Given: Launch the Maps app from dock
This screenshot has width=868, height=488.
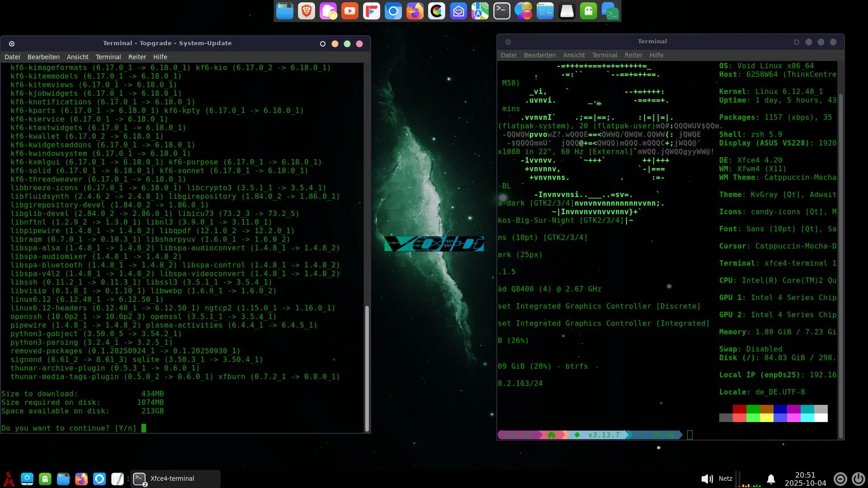Looking at the screenshot, I should (480, 11).
